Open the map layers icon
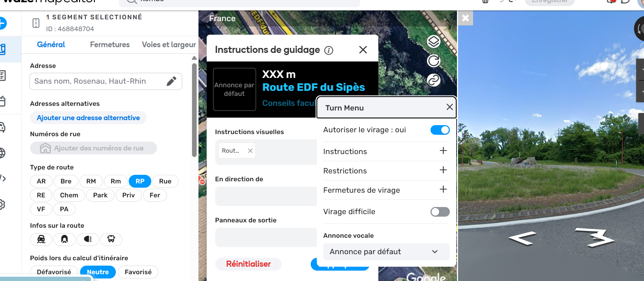Viewport: 644px width, 281px height. point(434,42)
